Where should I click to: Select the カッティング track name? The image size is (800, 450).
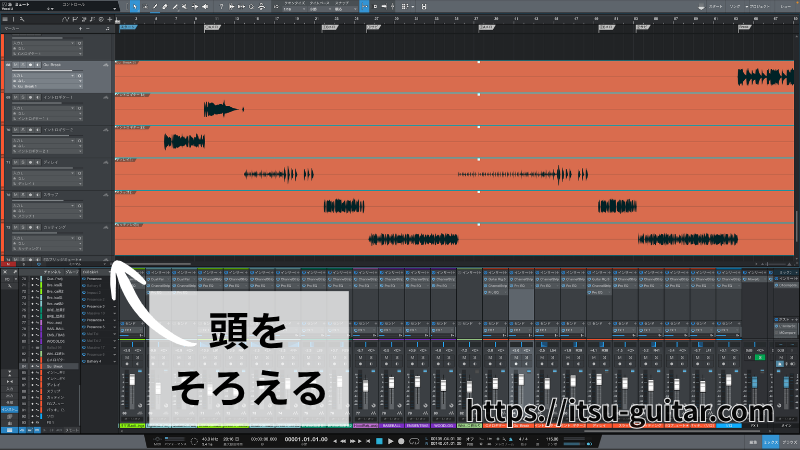click(x=55, y=228)
